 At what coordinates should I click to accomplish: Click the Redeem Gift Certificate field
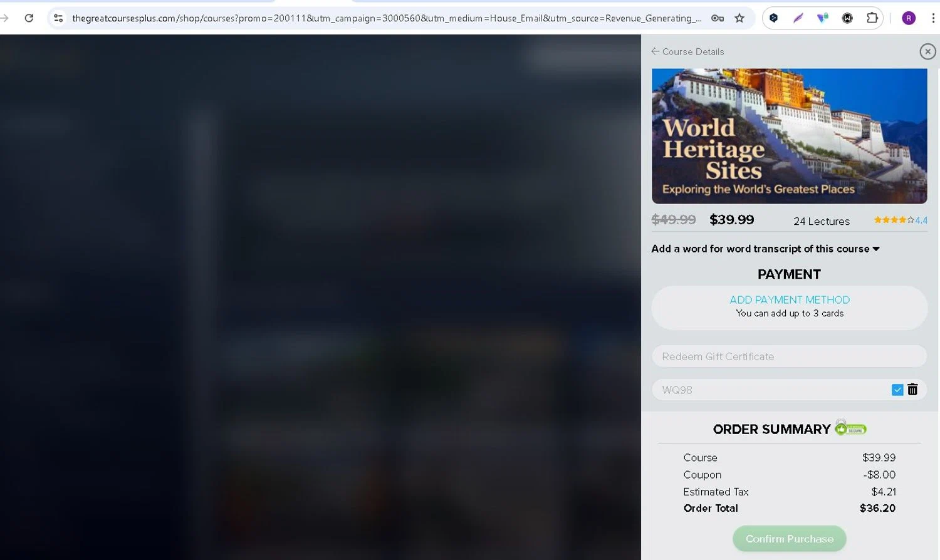(x=789, y=356)
